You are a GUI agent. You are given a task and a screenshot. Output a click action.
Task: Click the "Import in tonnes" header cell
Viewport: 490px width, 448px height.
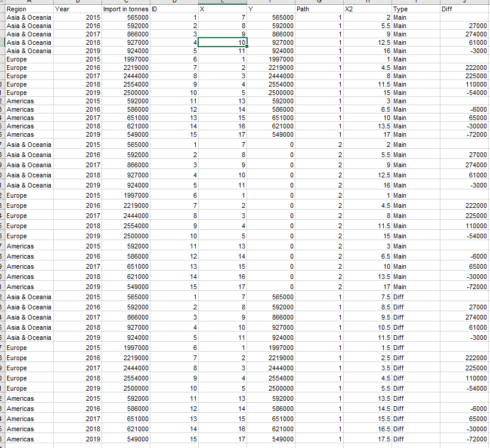click(125, 10)
